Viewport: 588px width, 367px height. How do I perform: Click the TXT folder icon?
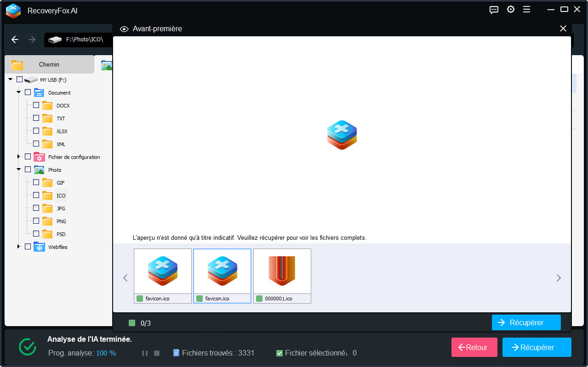point(47,118)
